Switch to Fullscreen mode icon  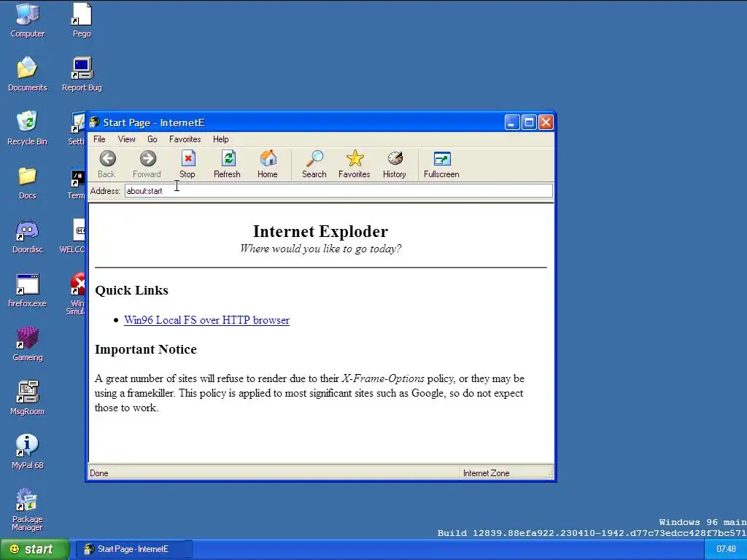(x=442, y=159)
